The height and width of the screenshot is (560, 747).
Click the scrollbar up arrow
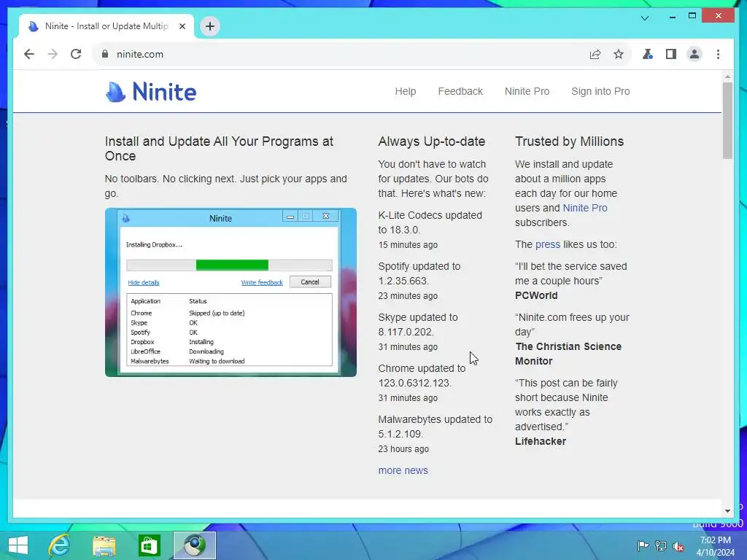[727, 76]
